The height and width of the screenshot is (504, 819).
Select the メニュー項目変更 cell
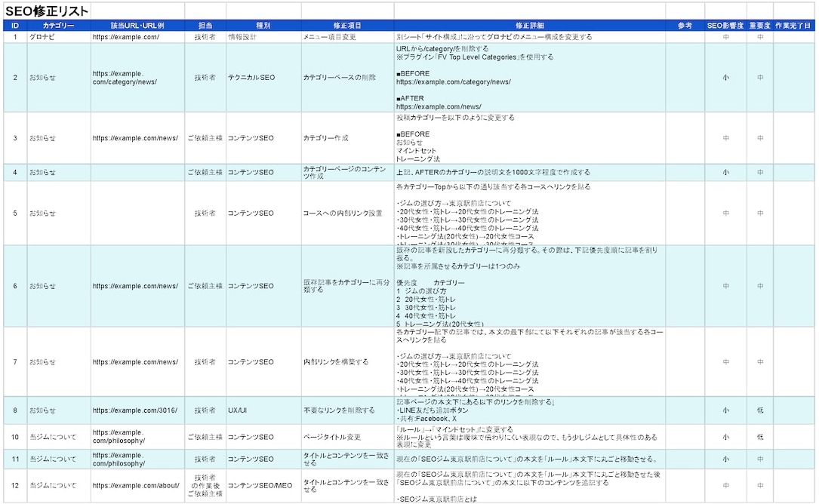click(347, 37)
